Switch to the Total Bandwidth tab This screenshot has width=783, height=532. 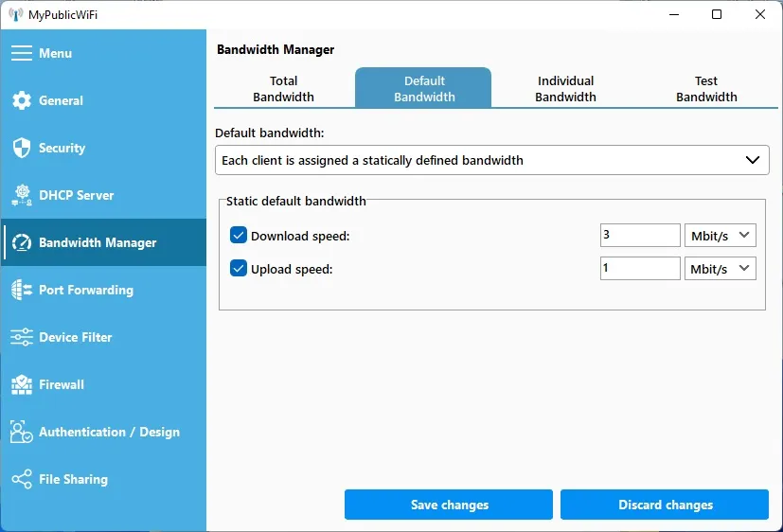(x=283, y=89)
